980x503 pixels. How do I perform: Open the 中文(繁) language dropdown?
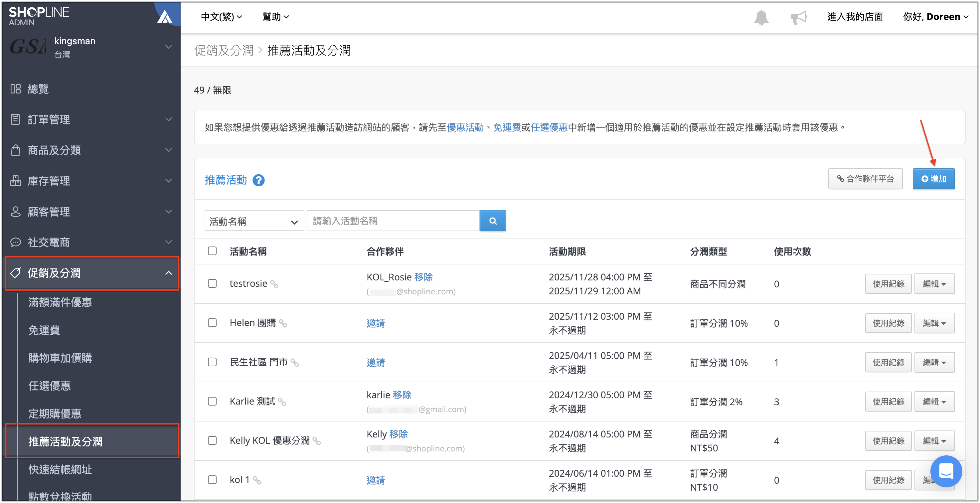coord(221,17)
